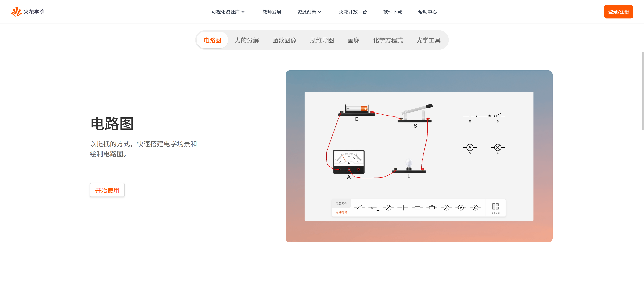Click the 开始使用 button
This screenshot has width=644, height=306.
click(107, 190)
